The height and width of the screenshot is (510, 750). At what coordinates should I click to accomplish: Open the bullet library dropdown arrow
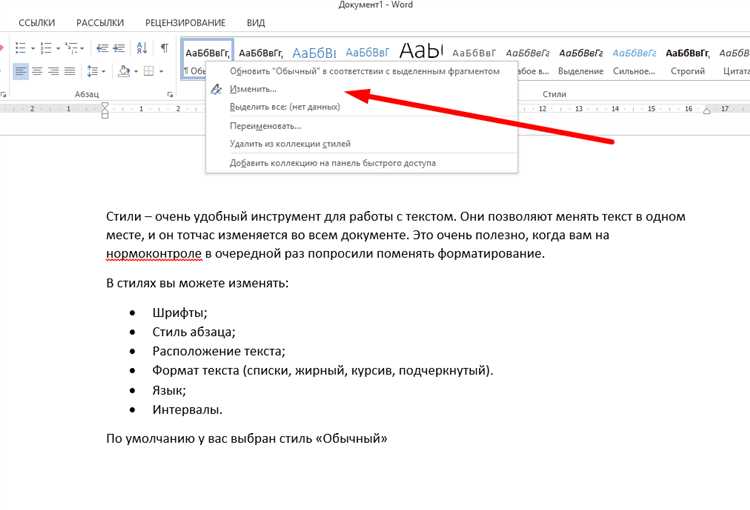[x=33, y=48]
